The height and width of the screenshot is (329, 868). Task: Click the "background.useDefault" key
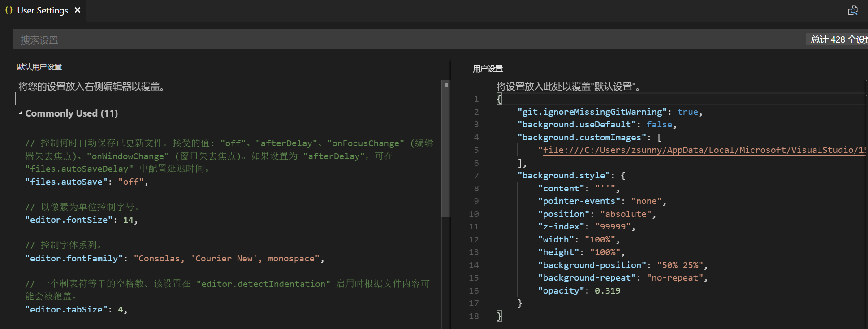point(577,124)
